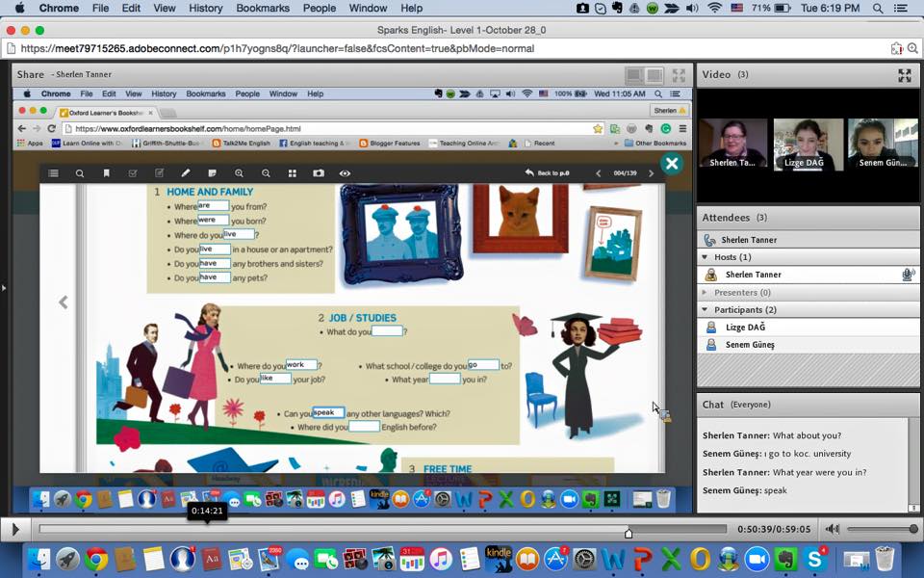Select Sherlen Tanner video thumbnail
Screen dimensions: 924x578
pos(733,144)
